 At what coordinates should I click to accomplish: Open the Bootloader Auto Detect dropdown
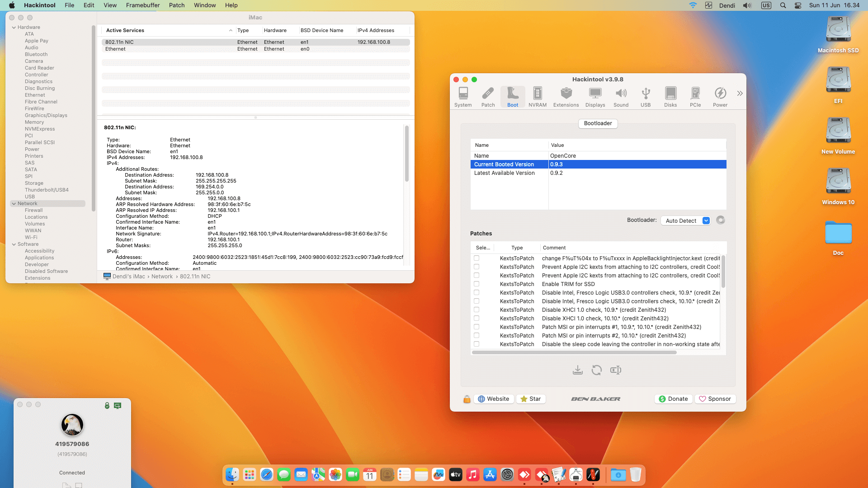(685, 221)
